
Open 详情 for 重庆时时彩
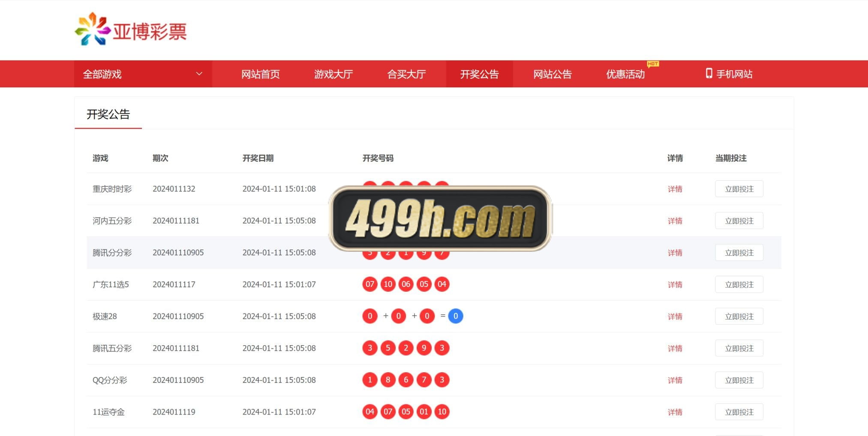[x=675, y=189]
